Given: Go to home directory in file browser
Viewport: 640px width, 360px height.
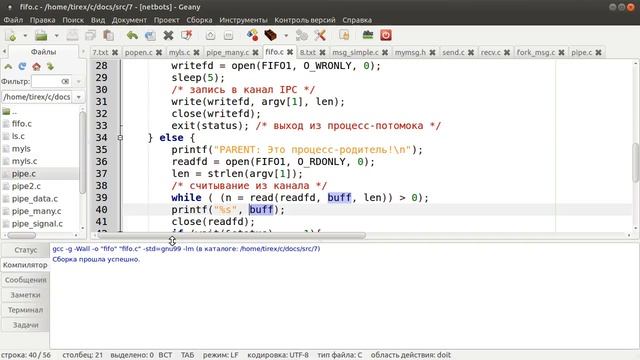Looking at the screenshot, I should click(x=36, y=66).
